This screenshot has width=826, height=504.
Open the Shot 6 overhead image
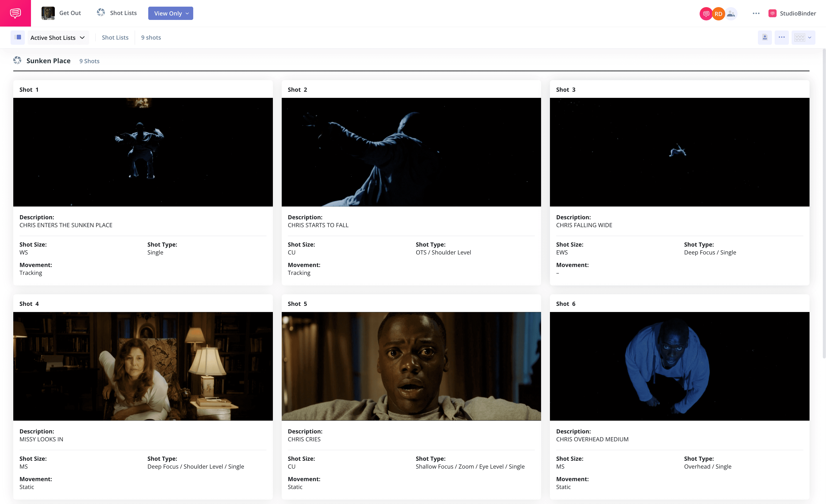pos(679,366)
